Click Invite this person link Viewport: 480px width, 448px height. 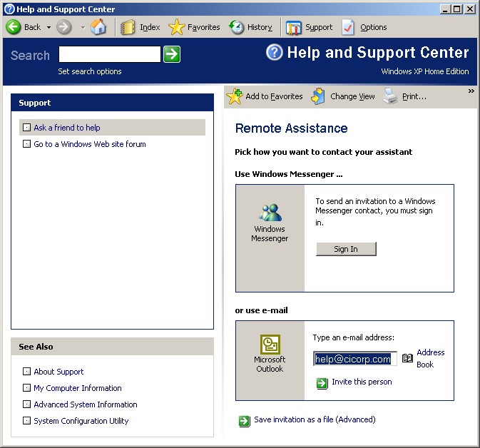[362, 382]
